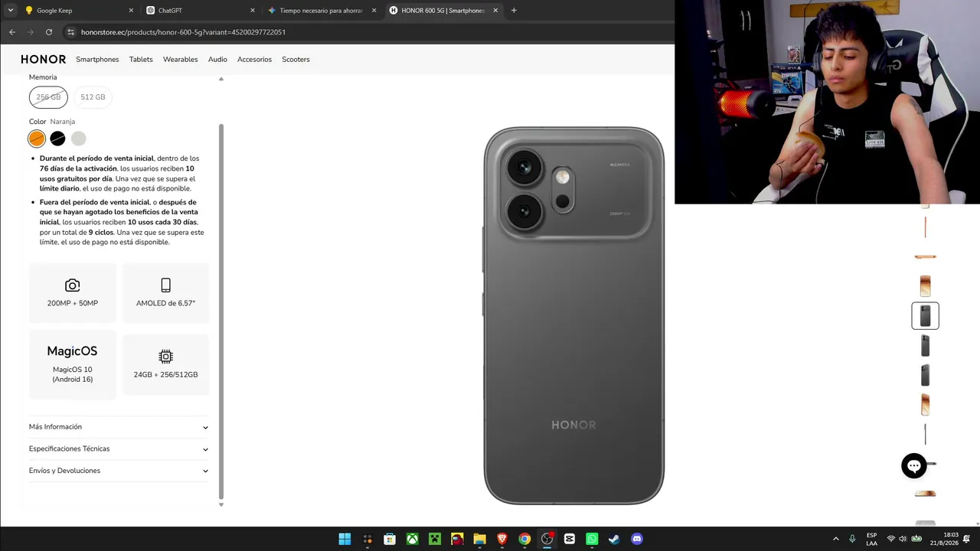980x551 pixels.
Task: Open the Smartphones menu
Action: click(97, 60)
